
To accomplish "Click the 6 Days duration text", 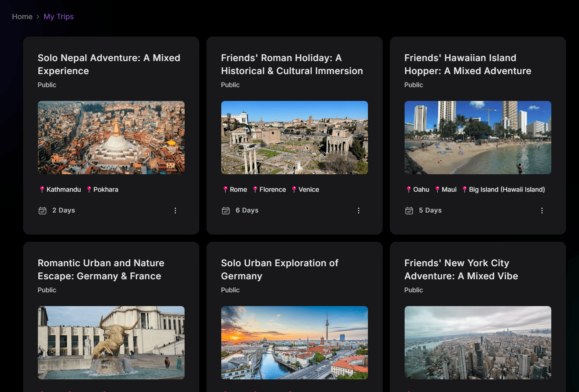I will (x=247, y=210).
